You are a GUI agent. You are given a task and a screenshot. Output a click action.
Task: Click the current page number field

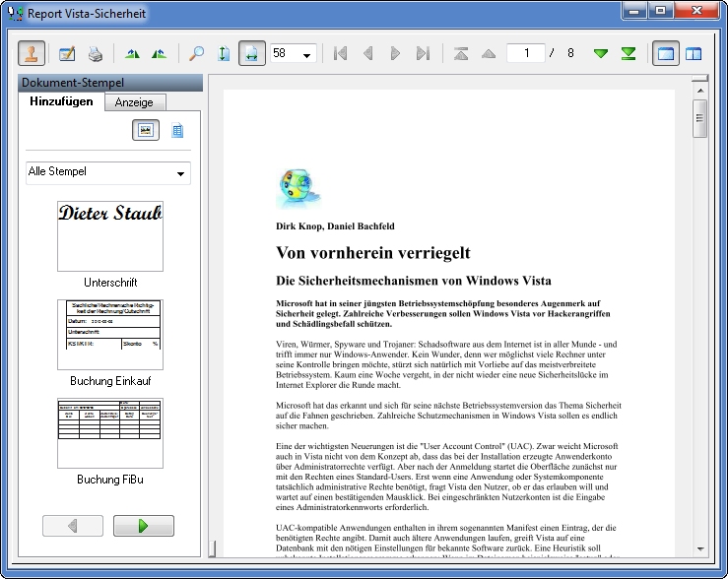point(526,53)
